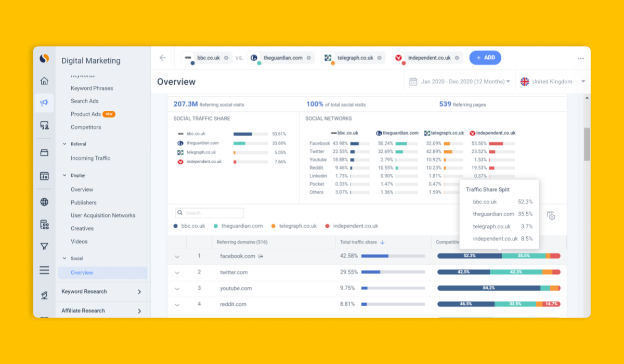Toggle bbc.co.uk legend item
The image size is (624, 364).
coord(189,226)
